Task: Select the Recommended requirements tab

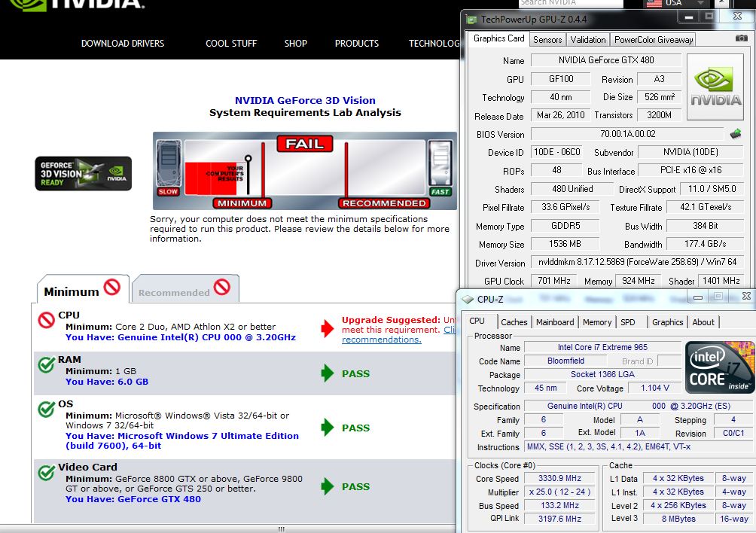Action: point(184,290)
